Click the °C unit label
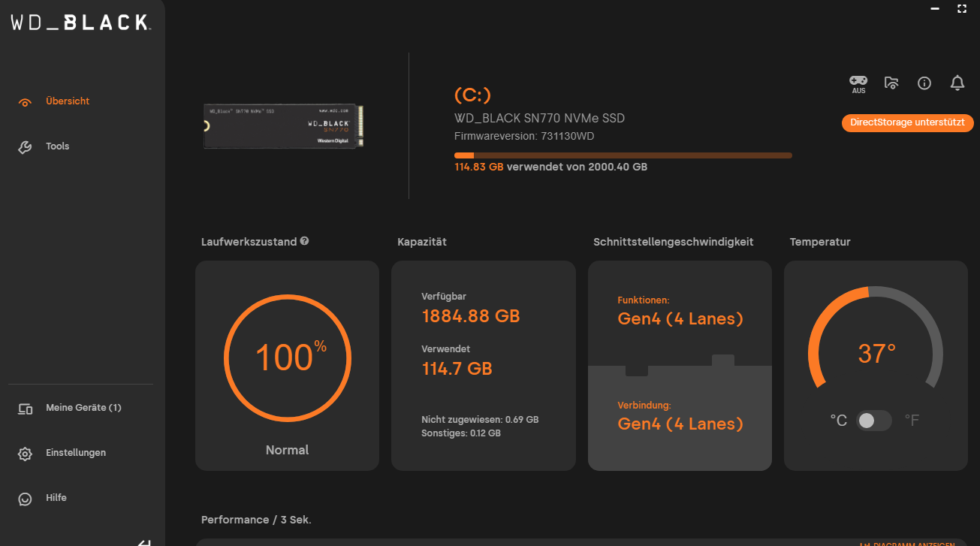980x546 pixels. (x=839, y=421)
